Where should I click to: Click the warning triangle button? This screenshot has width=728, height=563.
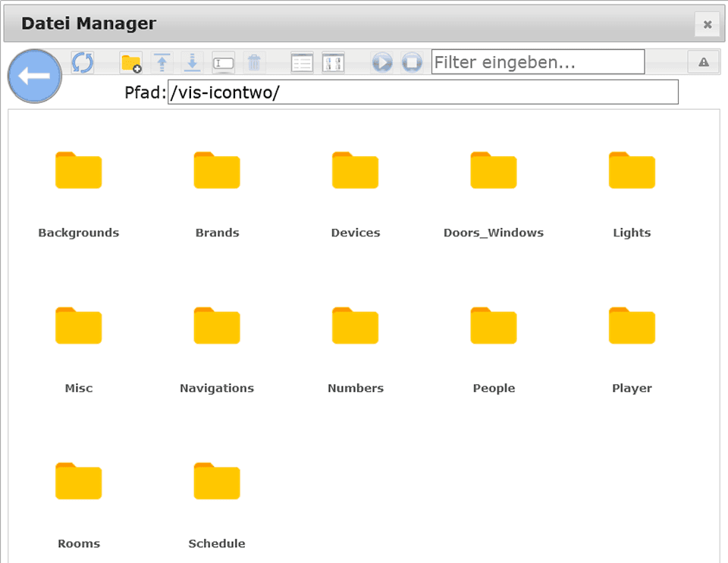tap(704, 61)
